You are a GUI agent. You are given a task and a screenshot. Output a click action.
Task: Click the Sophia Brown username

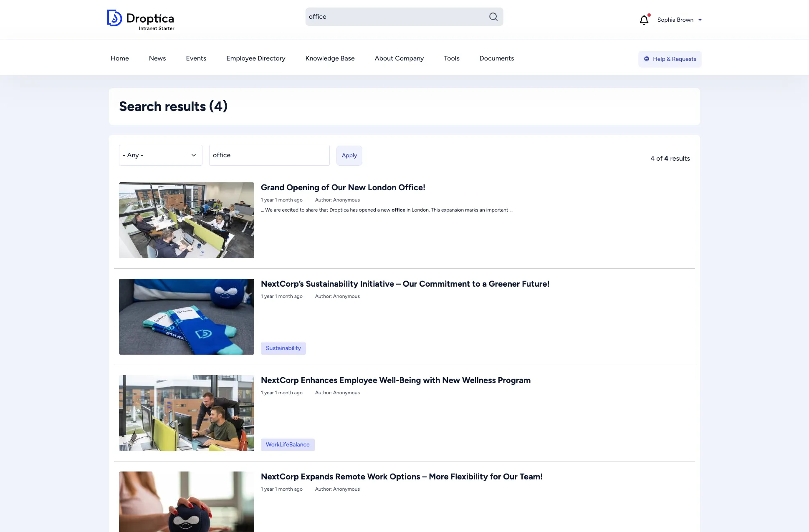(675, 20)
